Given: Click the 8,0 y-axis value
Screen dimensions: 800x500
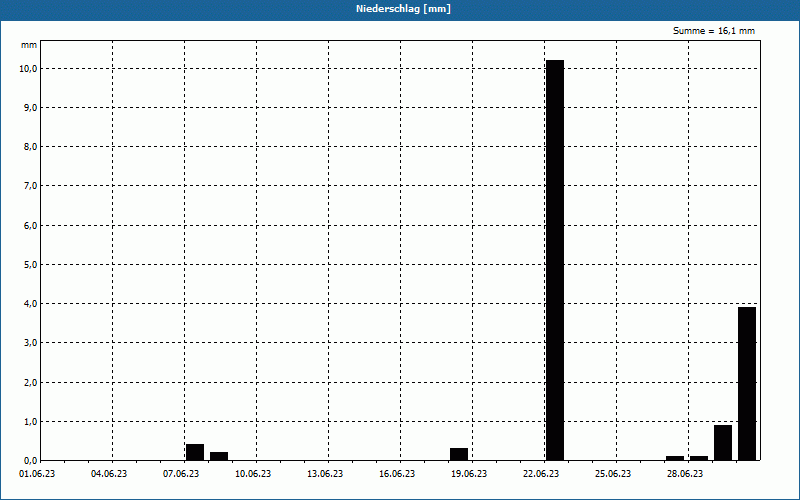Looking at the screenshot, I should 30,147.
